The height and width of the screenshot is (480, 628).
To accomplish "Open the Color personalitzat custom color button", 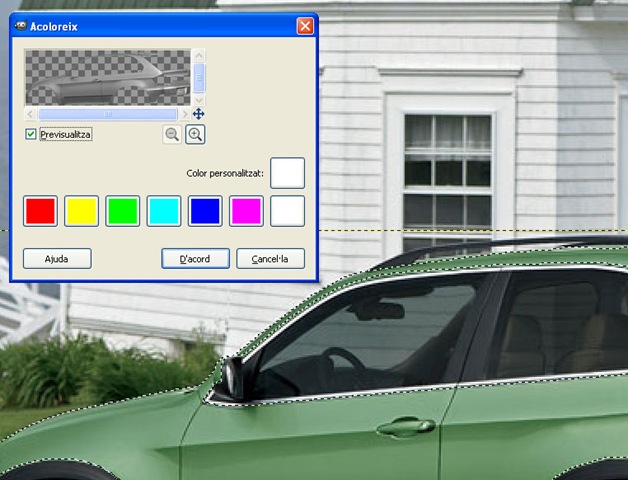I will [287, 173].
